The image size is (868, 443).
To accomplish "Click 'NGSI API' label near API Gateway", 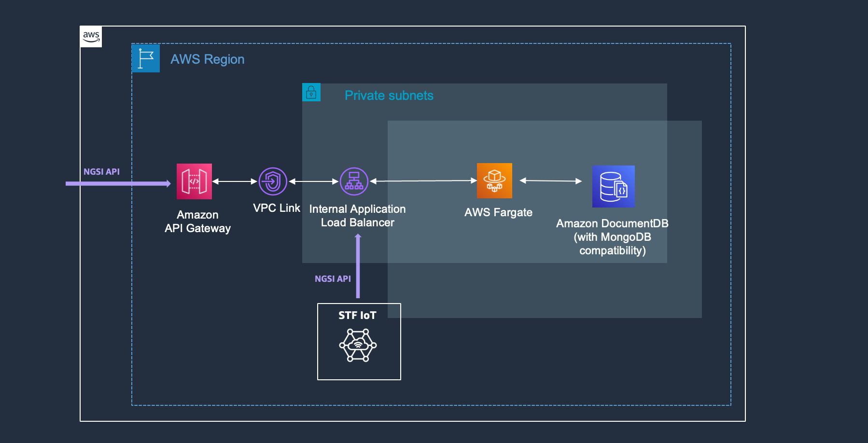I will (101, 172).
